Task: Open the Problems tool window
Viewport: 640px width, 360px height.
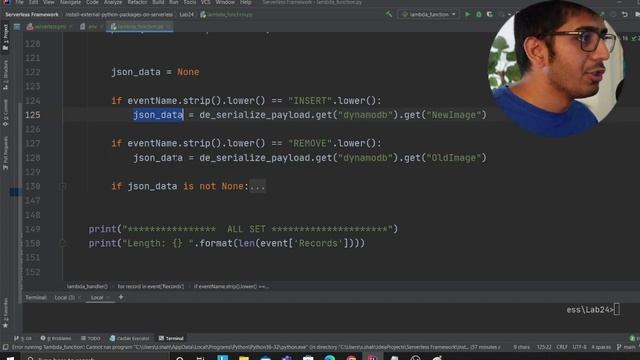Action: (56, 338)
